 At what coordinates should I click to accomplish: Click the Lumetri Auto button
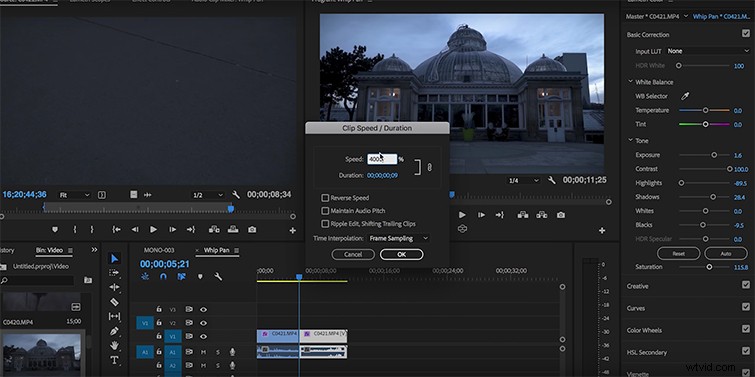tap(726, 253)
